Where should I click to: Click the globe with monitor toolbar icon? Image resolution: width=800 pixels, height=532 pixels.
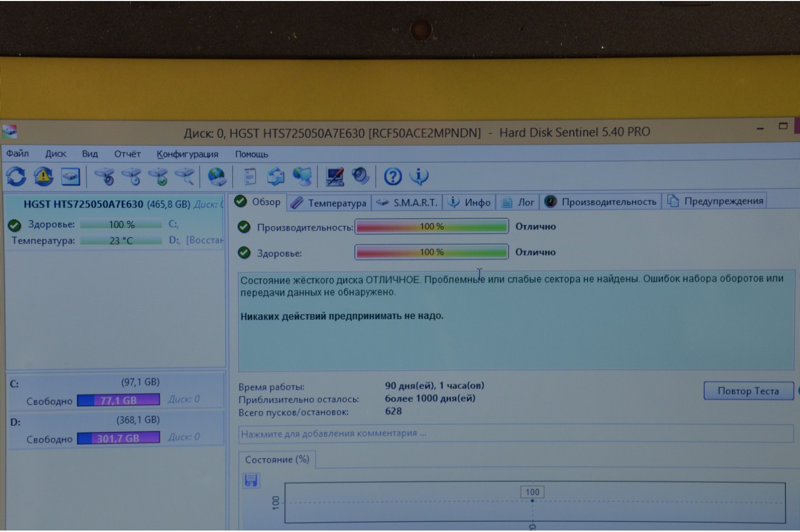pos(302,176)
